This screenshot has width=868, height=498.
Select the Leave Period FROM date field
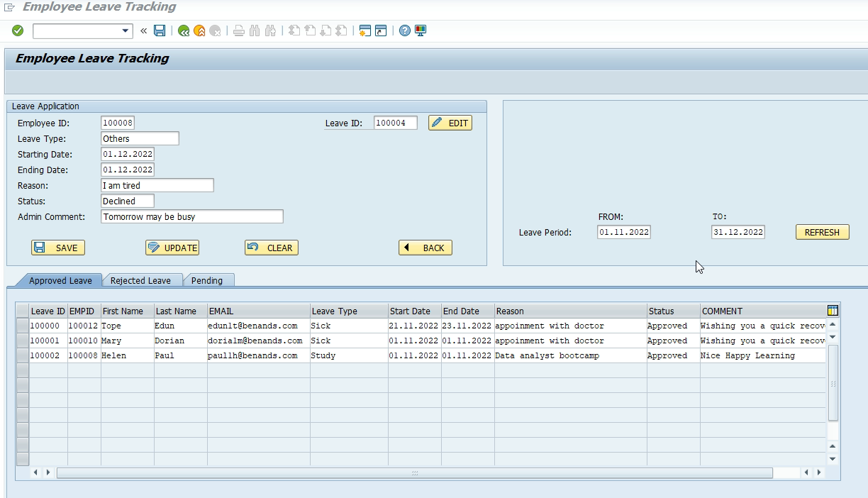click(623, 231)
